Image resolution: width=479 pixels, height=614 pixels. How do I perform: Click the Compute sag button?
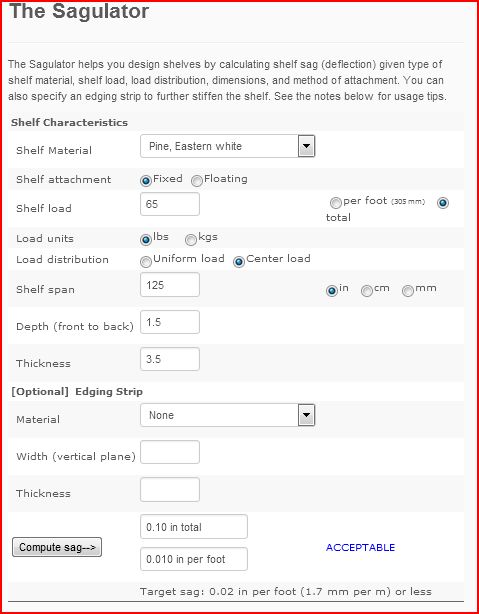click(x=57, y=547)
